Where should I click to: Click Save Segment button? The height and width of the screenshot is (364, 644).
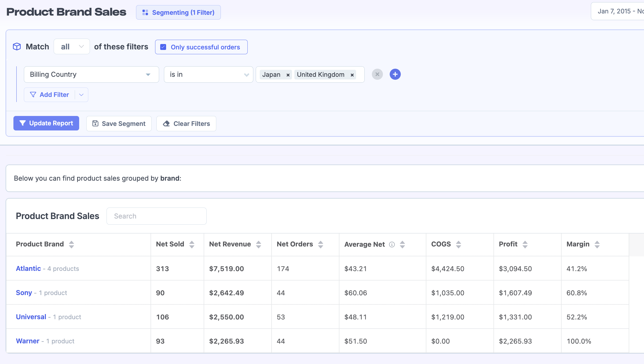tap(119, 123)
